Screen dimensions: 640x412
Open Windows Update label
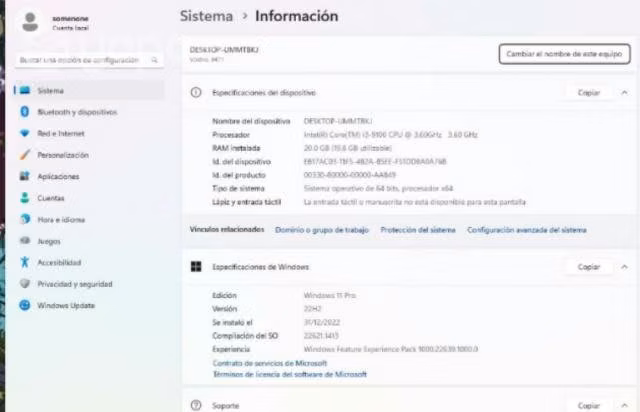pyautogui.click(x=66, y=305)
